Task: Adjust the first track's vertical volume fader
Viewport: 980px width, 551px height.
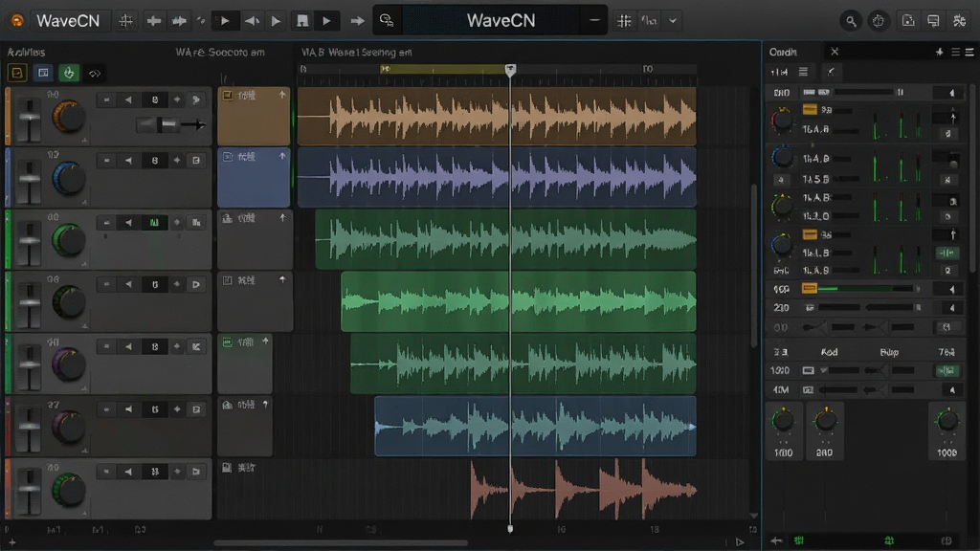Action: (29, 119)
